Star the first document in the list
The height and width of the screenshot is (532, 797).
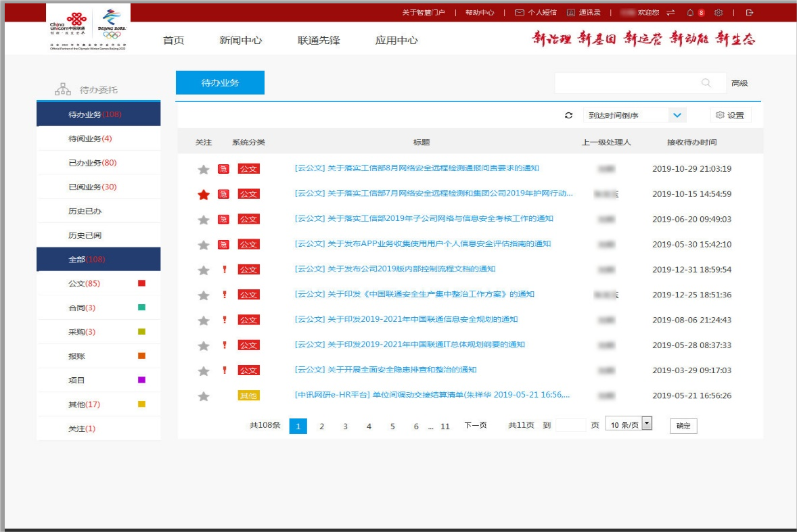coord(204,170)
